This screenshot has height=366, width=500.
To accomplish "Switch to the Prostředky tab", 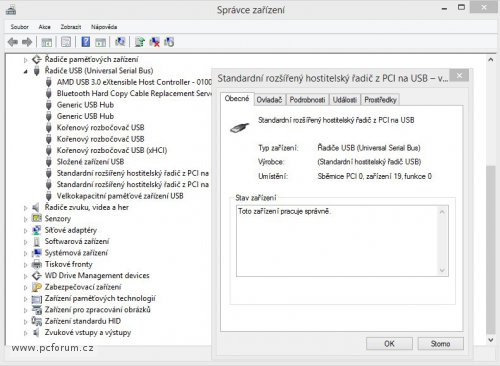I will coord(380,100).
